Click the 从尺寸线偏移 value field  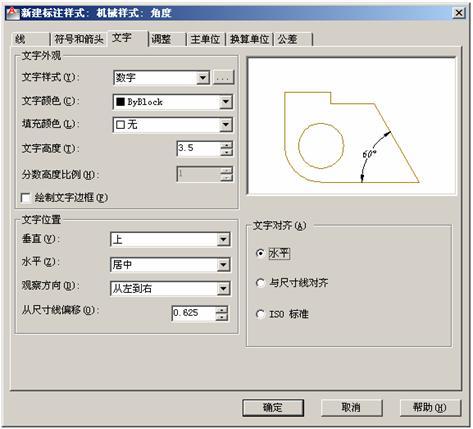[194, 313]
